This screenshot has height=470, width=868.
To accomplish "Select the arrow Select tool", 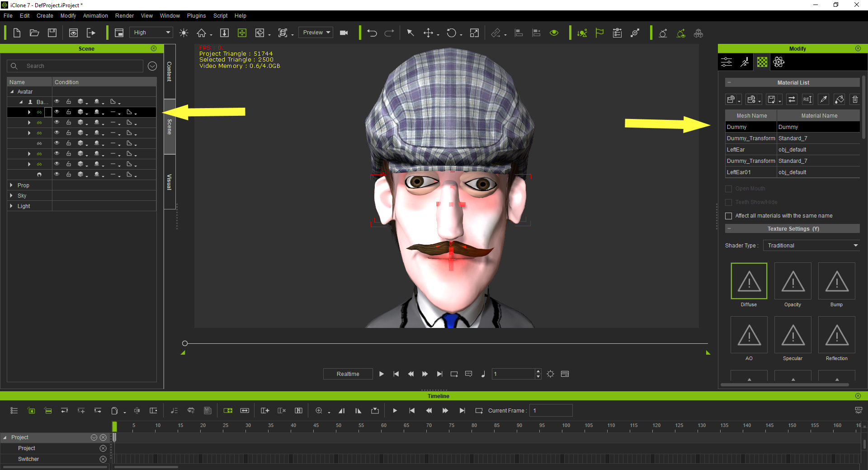I will click(x=410, y=33).
